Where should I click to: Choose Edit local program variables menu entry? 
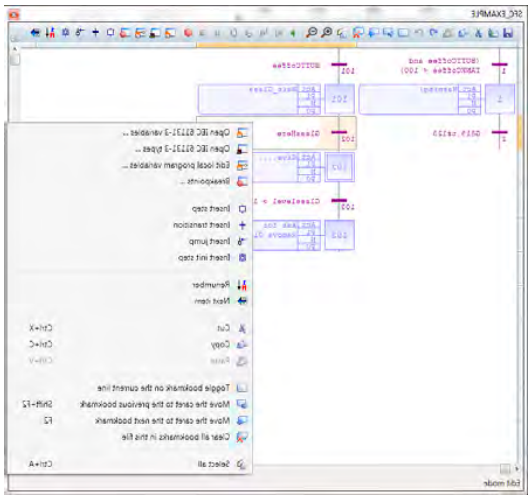click(130, 165)
